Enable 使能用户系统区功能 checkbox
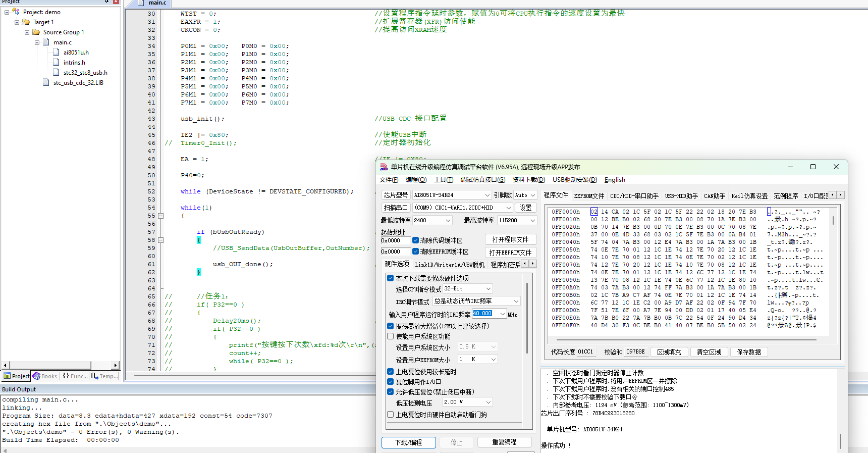The width and height of the screenshot is (868, 453). click(391, 336)
